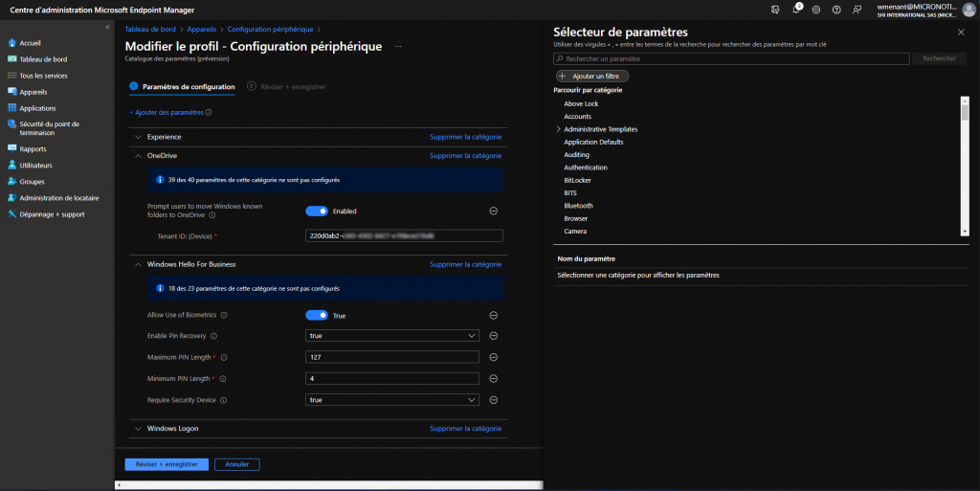Expand the Experience category
The height and width of the screenshot is (491, 980).
[138, 137]
